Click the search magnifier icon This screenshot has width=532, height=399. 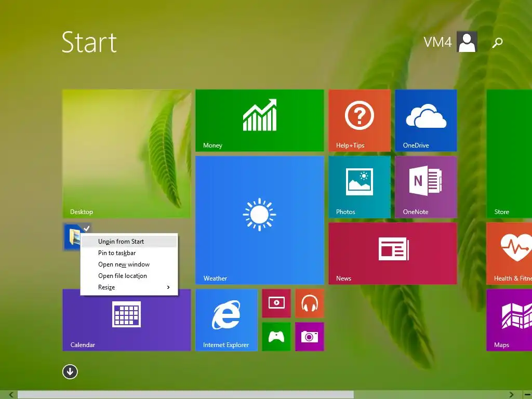[497, 43]
